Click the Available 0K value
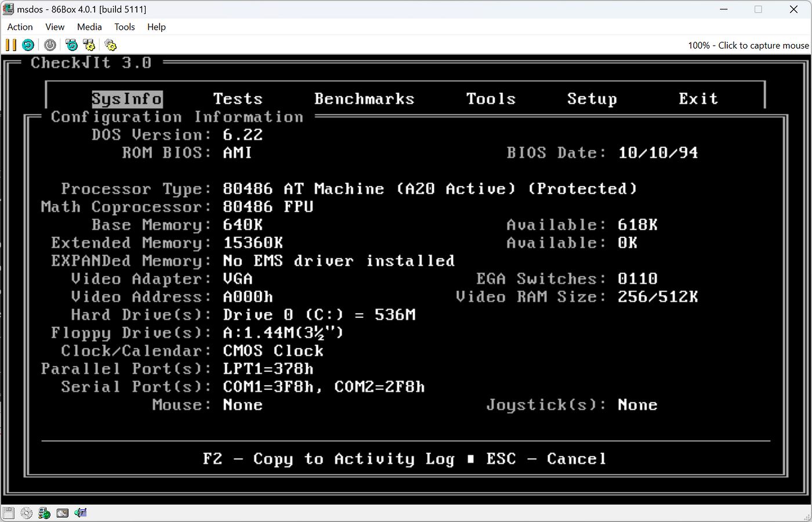Viewport: 812px width, 522px height. [x=628, y=242]
